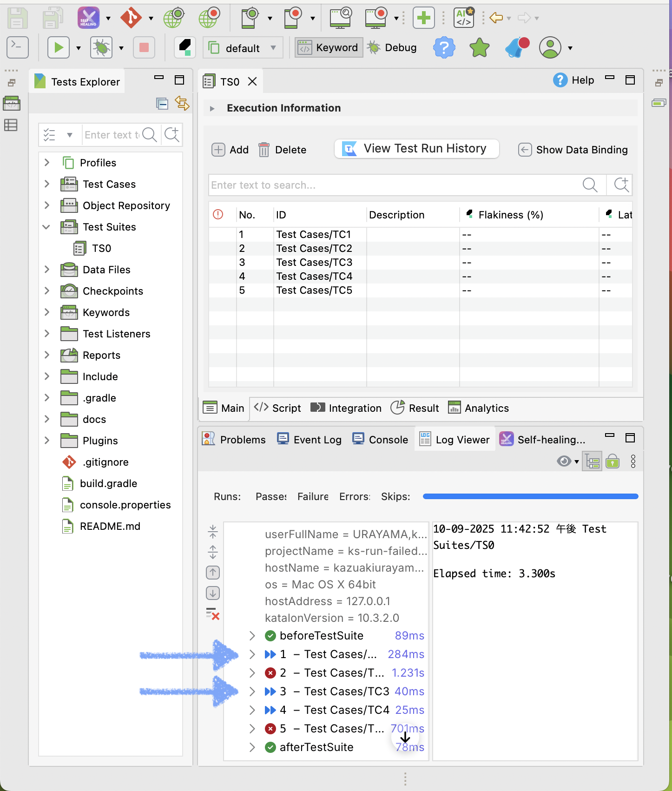Click the green plus New item icon
The width and height of the screenshot is (672, 791).
423,18
